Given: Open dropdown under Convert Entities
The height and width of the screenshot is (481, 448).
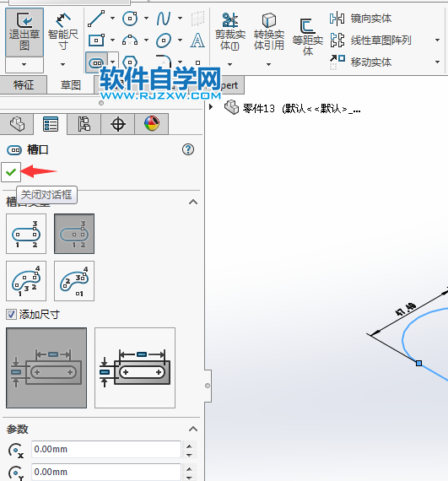Looking at the screenshot, I should 268,64.
